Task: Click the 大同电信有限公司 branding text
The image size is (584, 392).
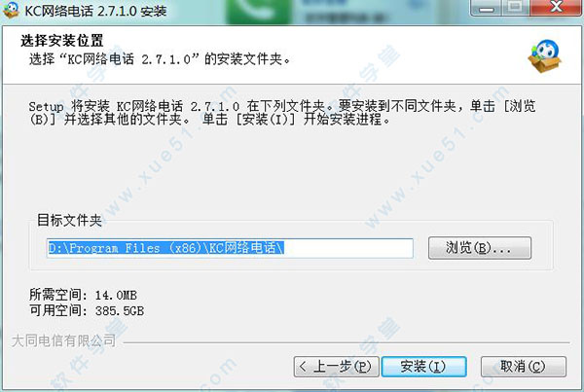Action: coord(63,340)
